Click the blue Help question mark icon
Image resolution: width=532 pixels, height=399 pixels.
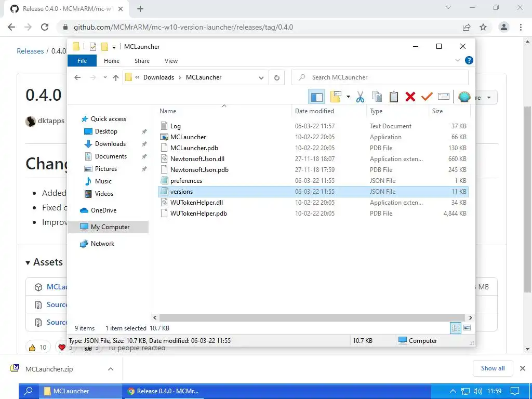click(469, 60)
